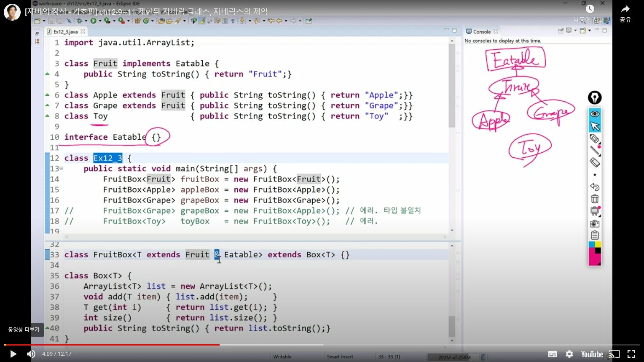644x362 pixels.
Task: Choose the pen thickness dot
Action: (x=595, y=175)
